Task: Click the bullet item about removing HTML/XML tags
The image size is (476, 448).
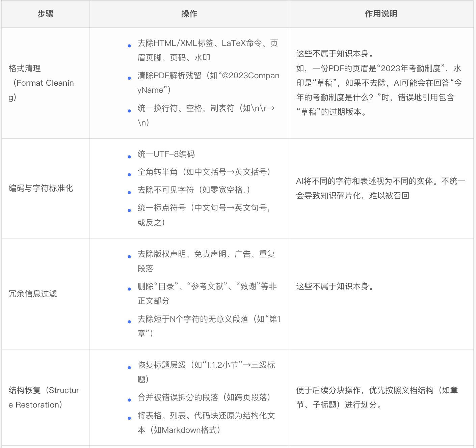Action: coord(207,50)
